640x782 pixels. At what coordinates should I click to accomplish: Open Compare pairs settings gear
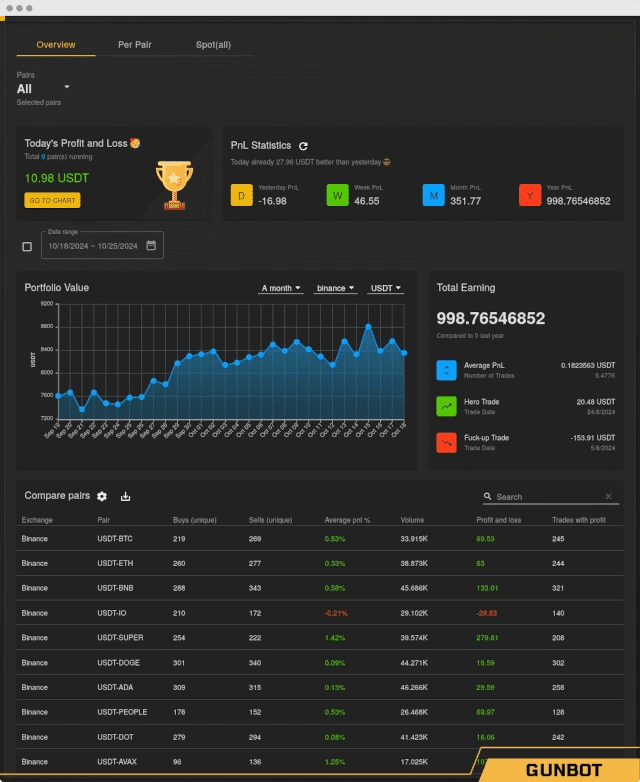102,496
